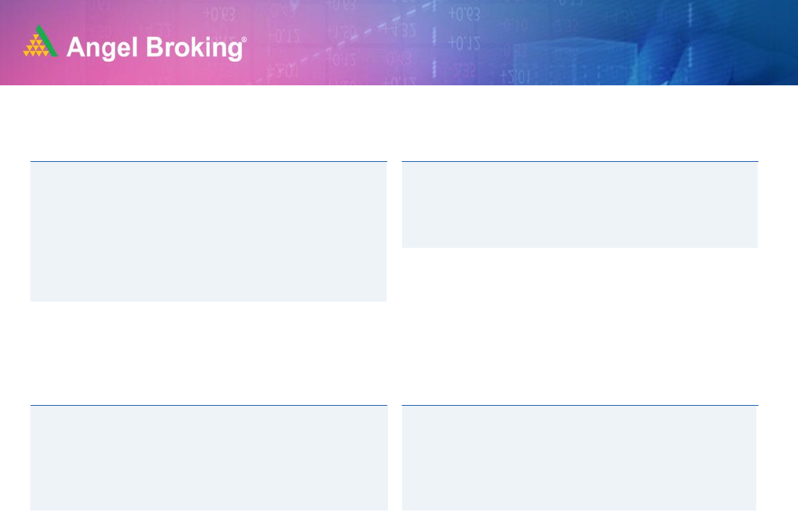Click the Angel Broking triangle logo icon
Image resolution: width=798 pixels, height=532 pixels.
tap(40, 42)
